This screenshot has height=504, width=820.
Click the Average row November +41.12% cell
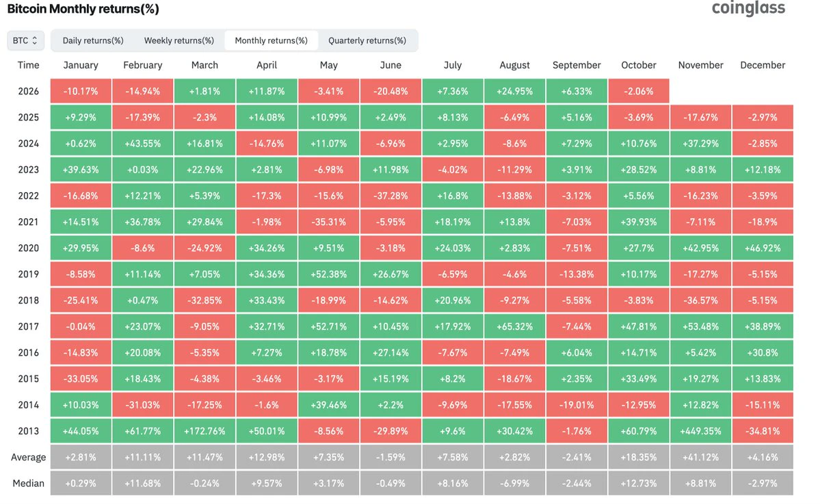click(700, 457)
